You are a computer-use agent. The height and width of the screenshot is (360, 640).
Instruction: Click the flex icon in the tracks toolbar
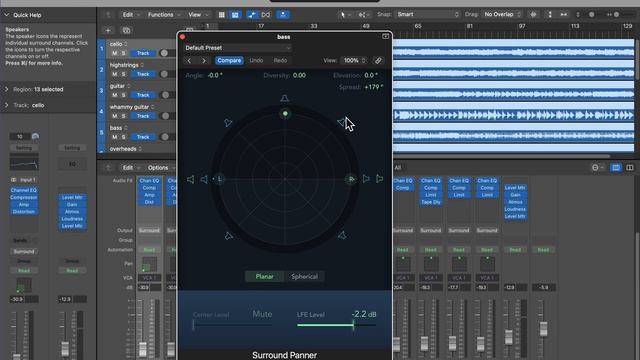[x=266, y=15]
